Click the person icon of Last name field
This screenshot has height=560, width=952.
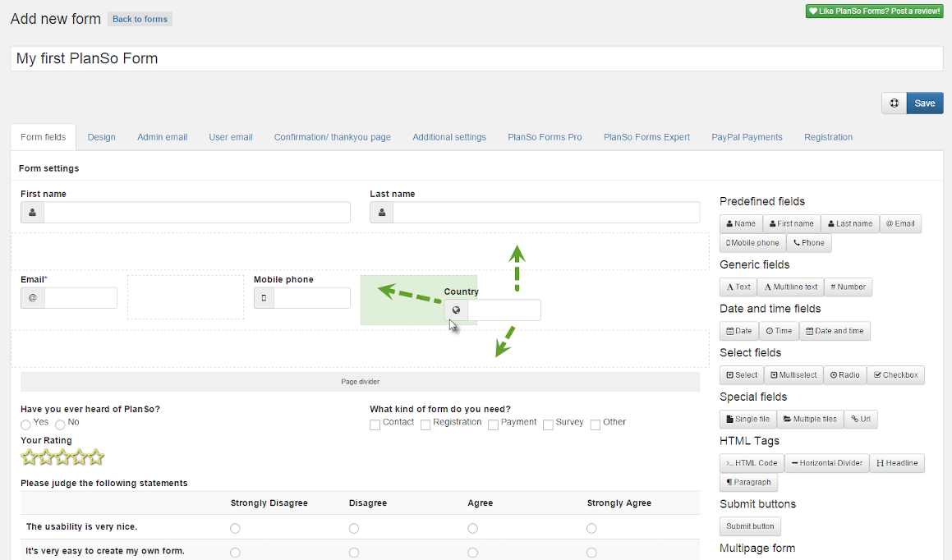click(x=382, y=213)
